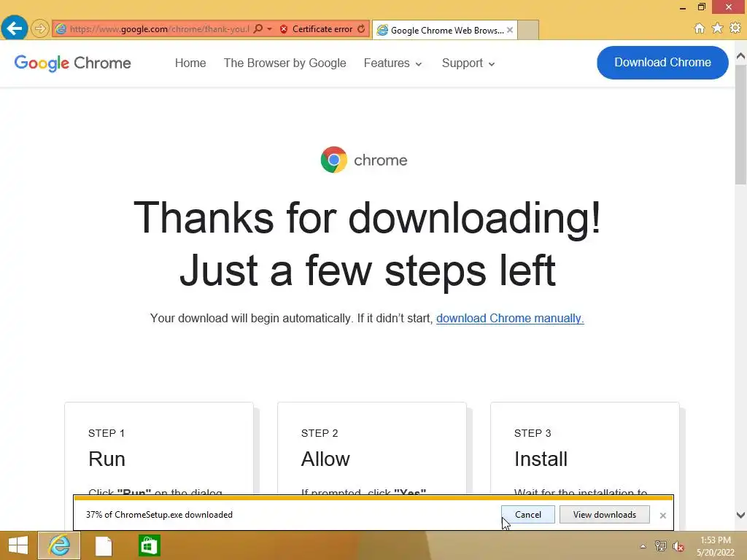Open the IE Tools gear menu
The height and width of the screenshot is (560, 747).
(735, 28)
